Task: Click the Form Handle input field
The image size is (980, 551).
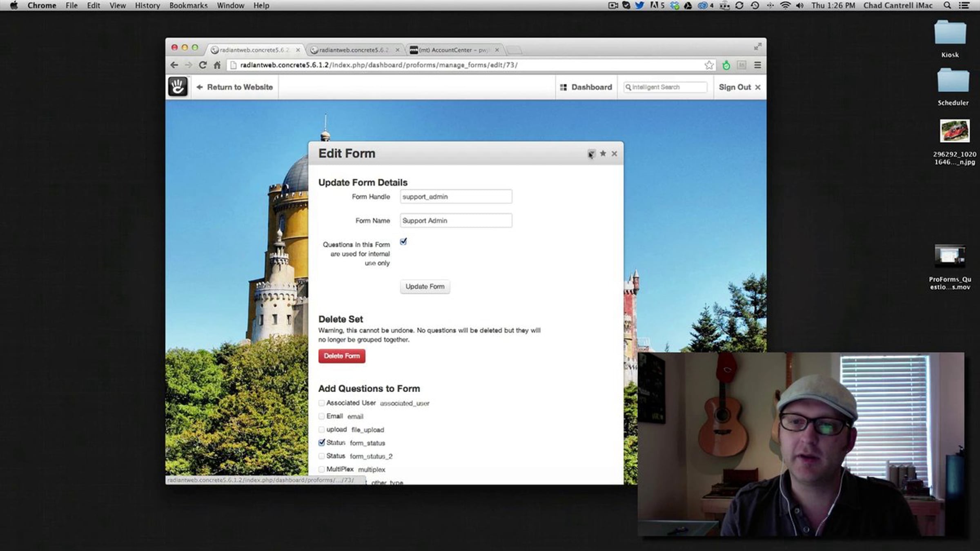Action: click(x=456, y=197)
